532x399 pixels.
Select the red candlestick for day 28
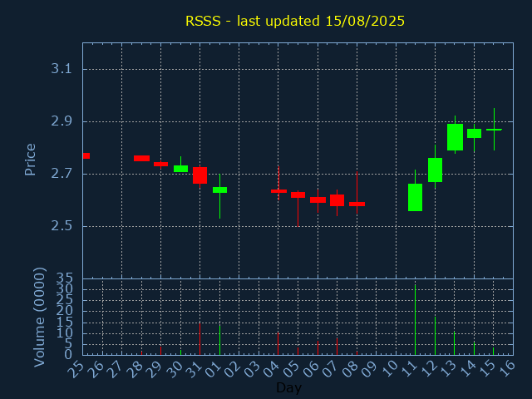click(141, 158)
